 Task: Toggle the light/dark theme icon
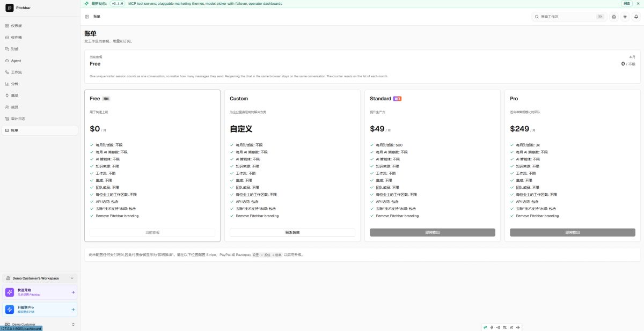625,17
